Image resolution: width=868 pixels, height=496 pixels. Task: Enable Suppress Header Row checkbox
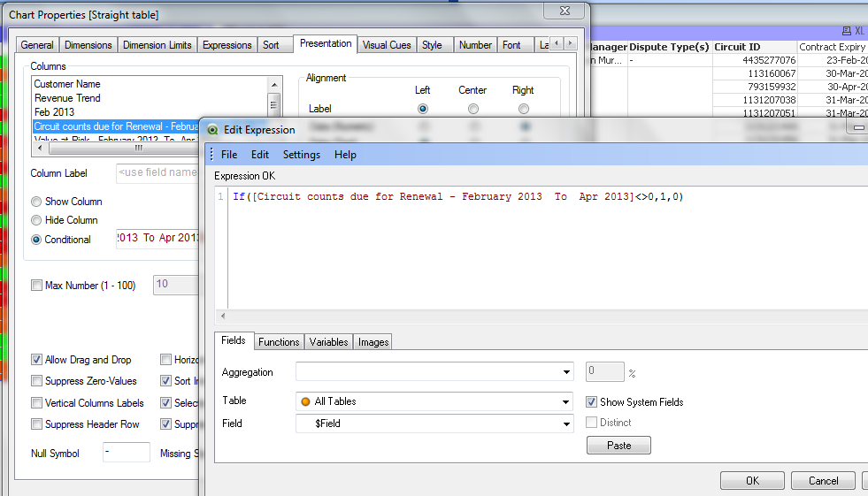(36, 424)
